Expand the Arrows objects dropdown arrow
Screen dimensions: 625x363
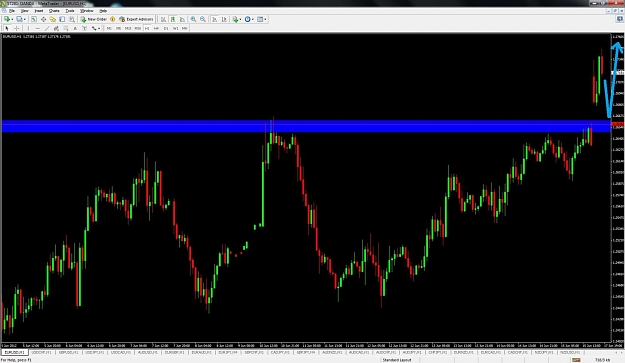[x=99, y=28]
